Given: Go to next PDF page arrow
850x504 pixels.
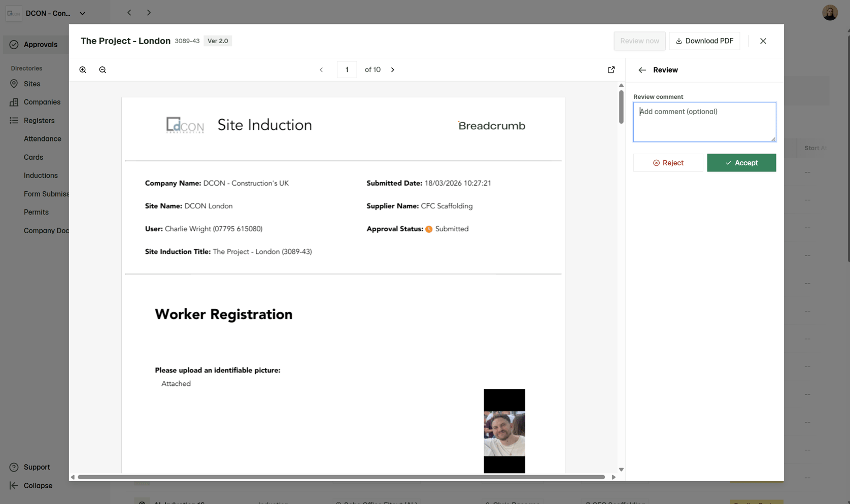Looking at the screenshot, I should tap(393, 70).
